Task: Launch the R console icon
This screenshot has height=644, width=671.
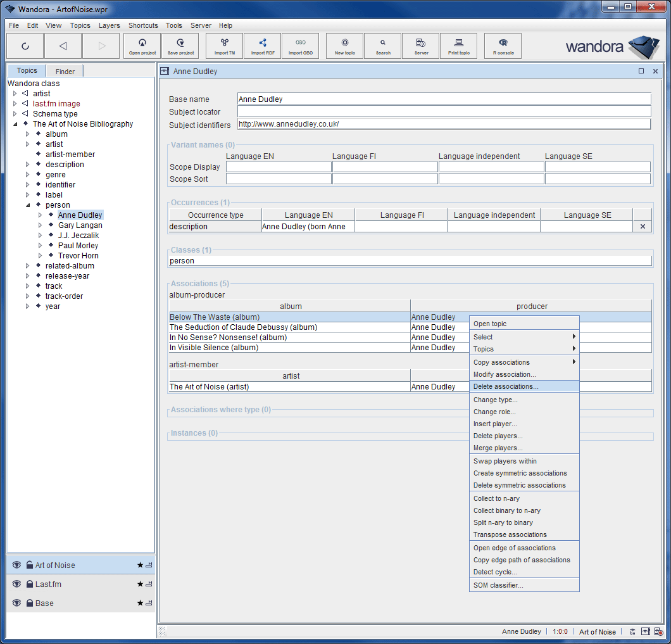Action: [x=503, y=46]
